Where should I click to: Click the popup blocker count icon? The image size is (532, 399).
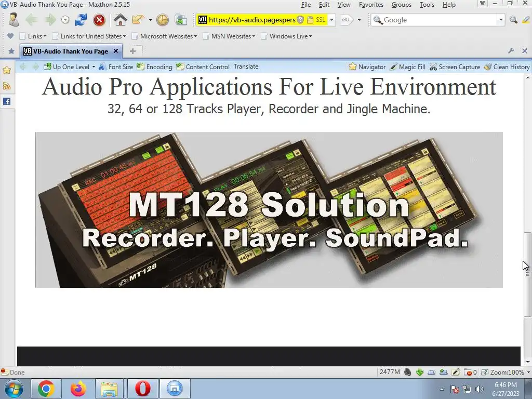point(470,372)
